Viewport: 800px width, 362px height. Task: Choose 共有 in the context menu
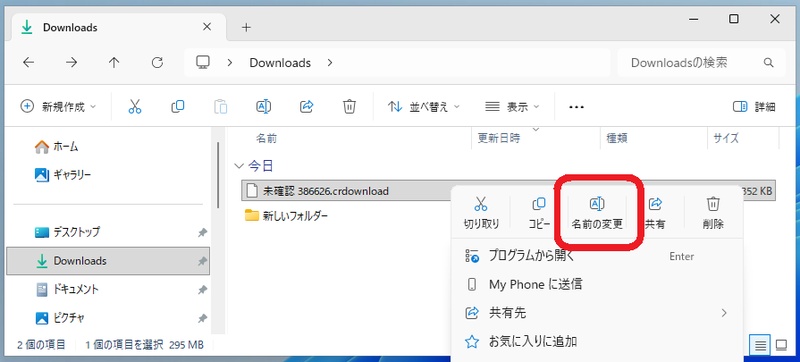pos(655,213)
